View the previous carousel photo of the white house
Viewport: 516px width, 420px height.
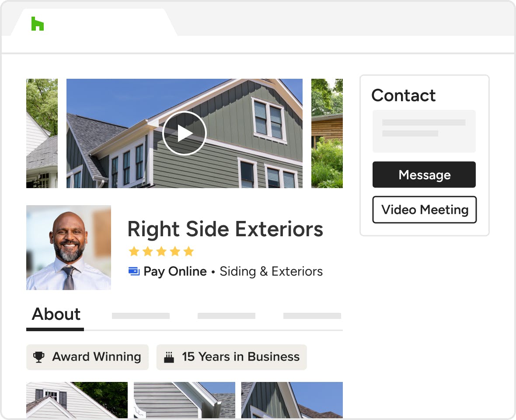42,133
